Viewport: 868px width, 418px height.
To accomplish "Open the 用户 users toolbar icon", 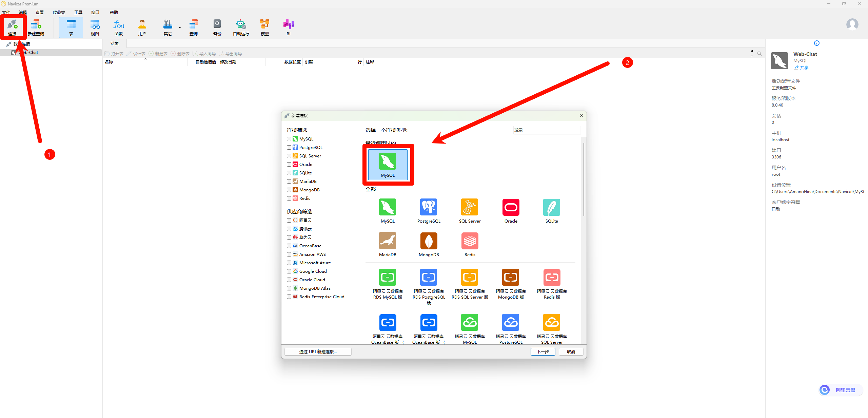I will (142, 27).
